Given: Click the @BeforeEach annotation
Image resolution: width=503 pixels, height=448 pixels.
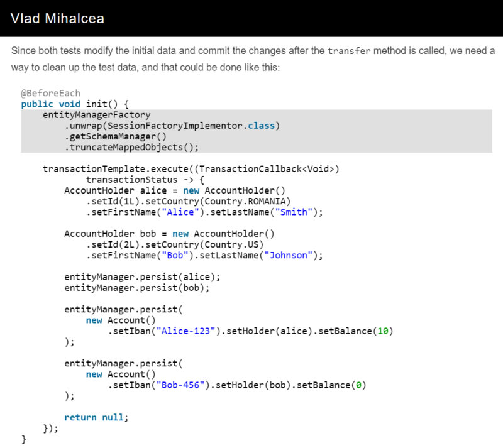Looking at the screenshot, I should pyautogui.click(x=50, y=93).
